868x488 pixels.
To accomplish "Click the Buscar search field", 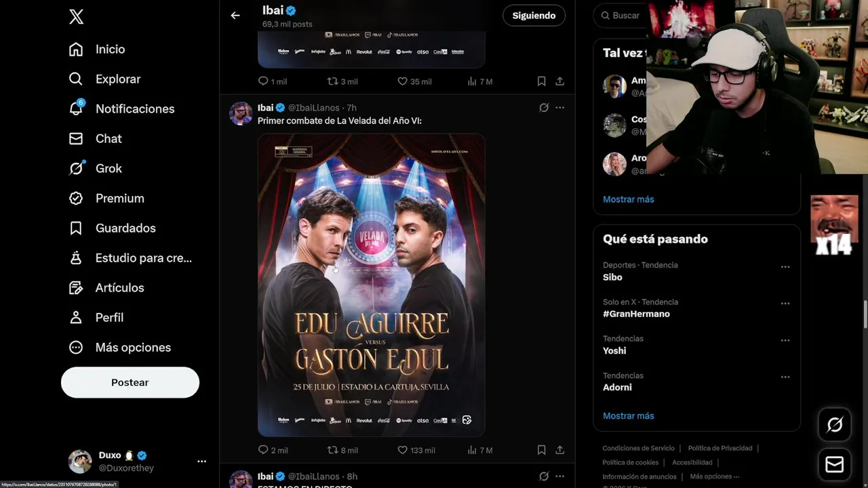I will pyautogui.click(x=620, y=16).
